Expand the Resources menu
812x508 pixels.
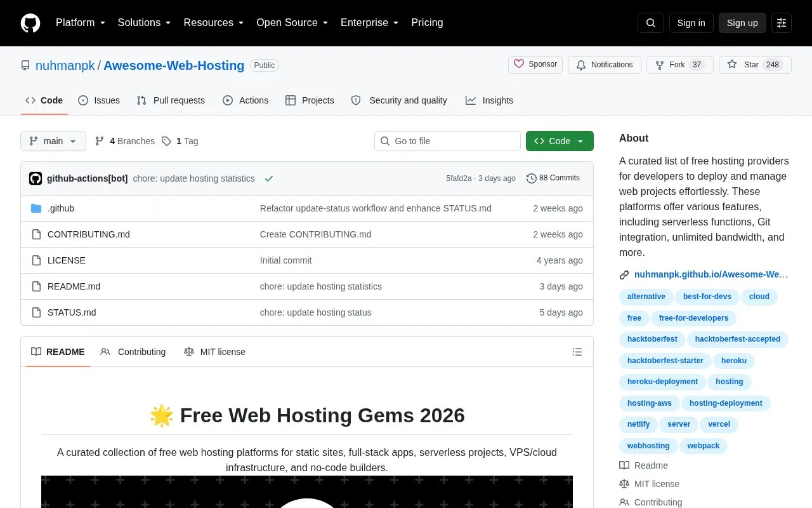pyautogui.click(x=214, y=23)
